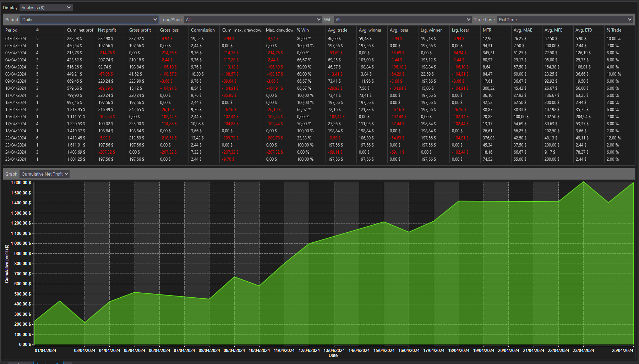The height and width of the screenshot is (364, 639).
Task: Click the Avg. trade column header
Action: point(341,30)
